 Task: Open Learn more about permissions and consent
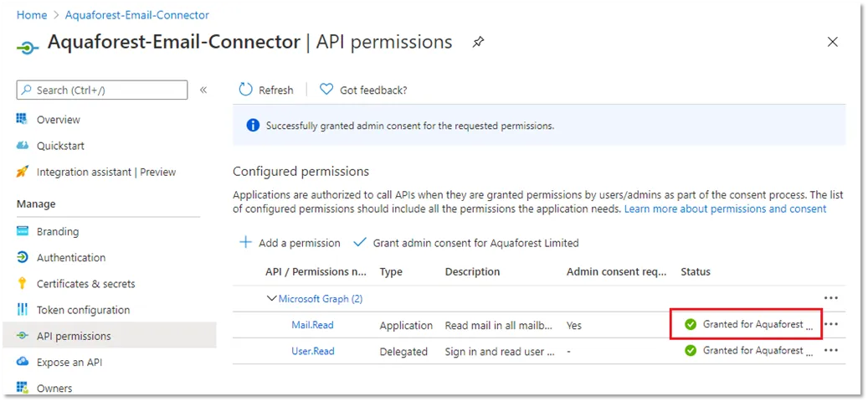point(725,209)
